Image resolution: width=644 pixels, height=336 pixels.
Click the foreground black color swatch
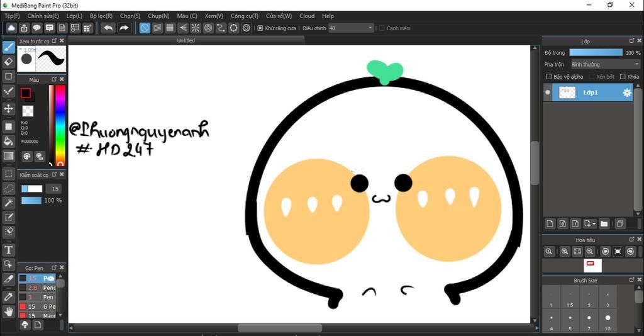point(26,93)
